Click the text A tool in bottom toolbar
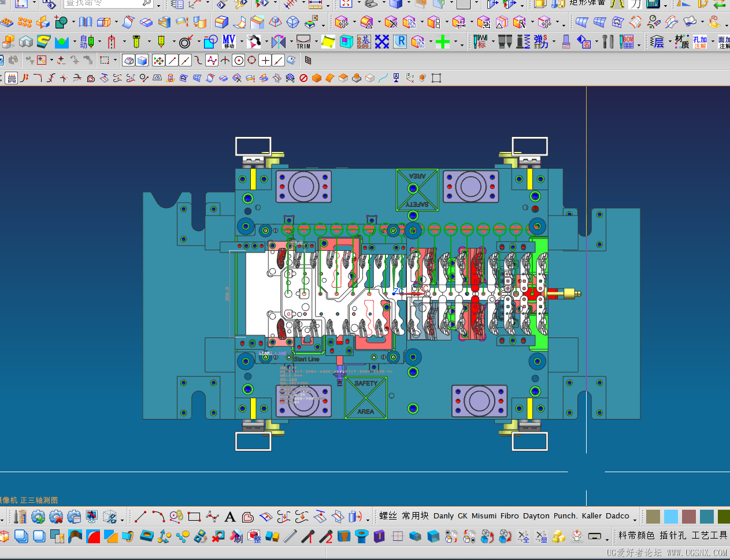 [230, 517]
